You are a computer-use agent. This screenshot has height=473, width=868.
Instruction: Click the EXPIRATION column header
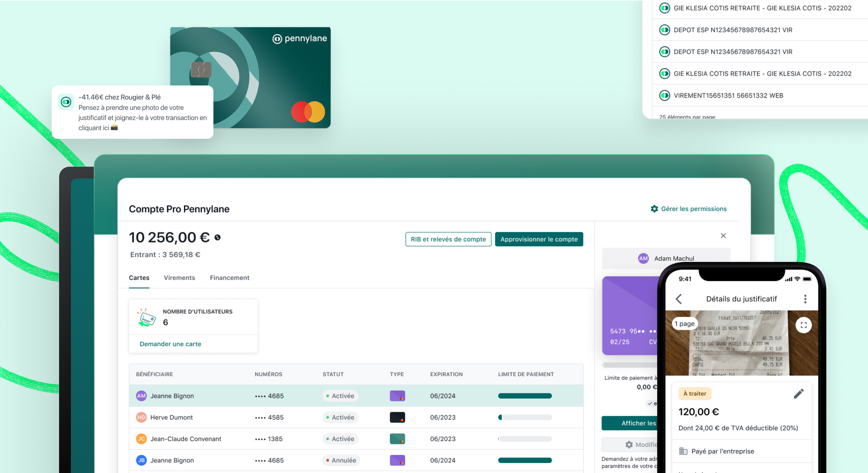[x=446, y=374]
